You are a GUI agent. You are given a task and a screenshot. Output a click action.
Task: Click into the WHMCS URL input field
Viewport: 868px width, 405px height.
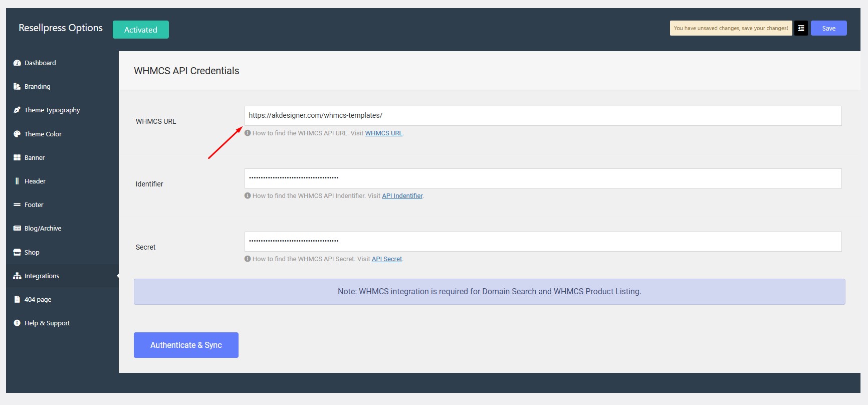pyautogui.click(x=543, y=116)
